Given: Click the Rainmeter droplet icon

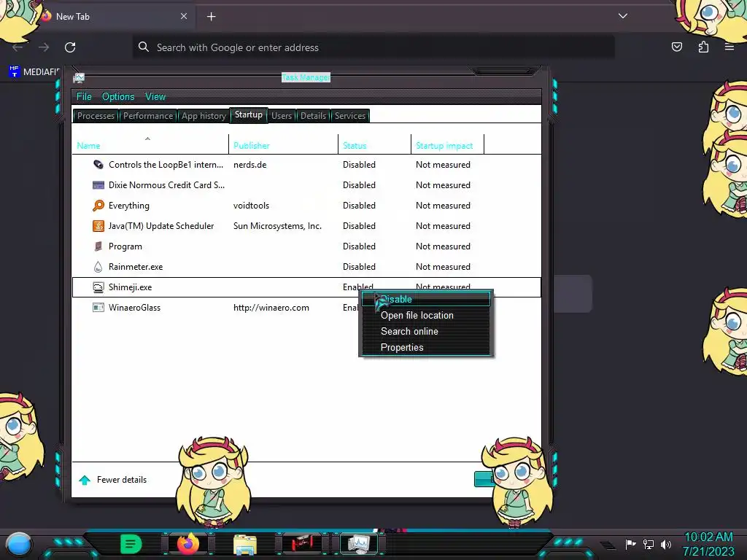Looking at the screenshot, I should coord(98,267).
